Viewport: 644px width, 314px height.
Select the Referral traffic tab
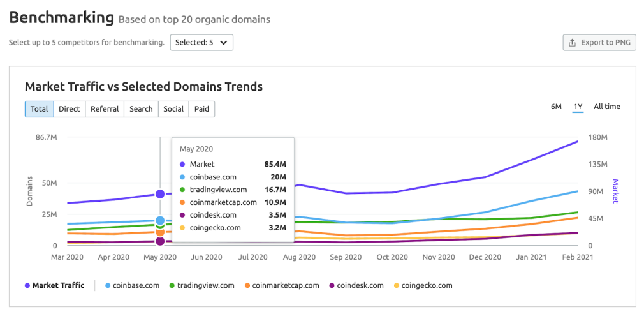coord(105,109)
